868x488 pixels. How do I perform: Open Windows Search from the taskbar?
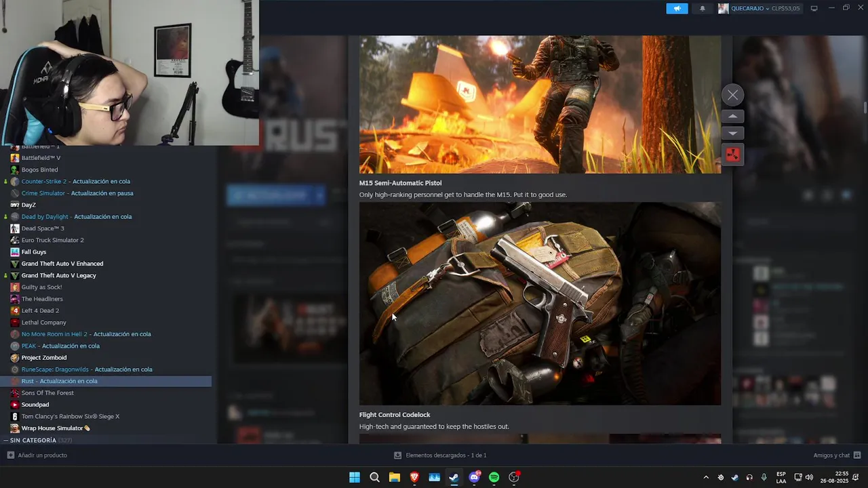tap(374, 477)
